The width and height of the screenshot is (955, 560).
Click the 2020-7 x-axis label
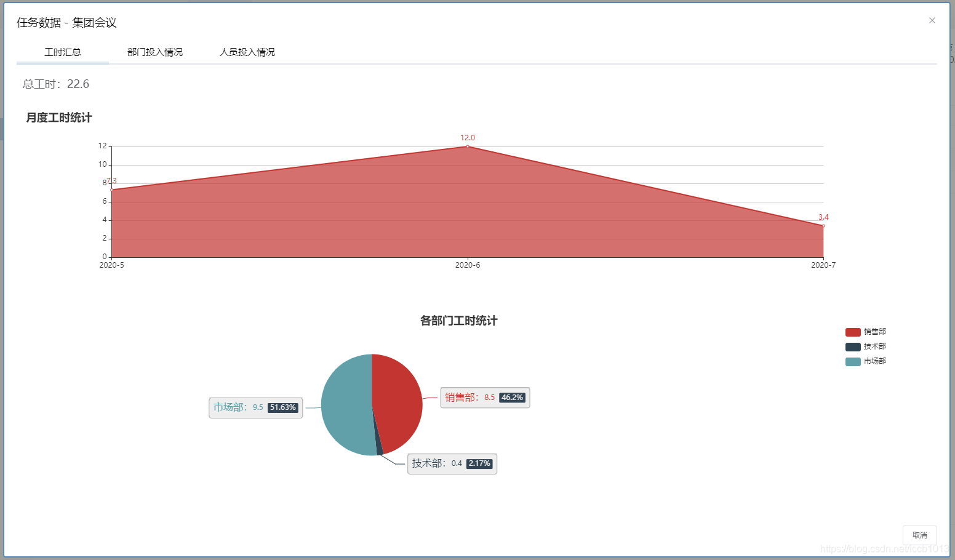823,265
